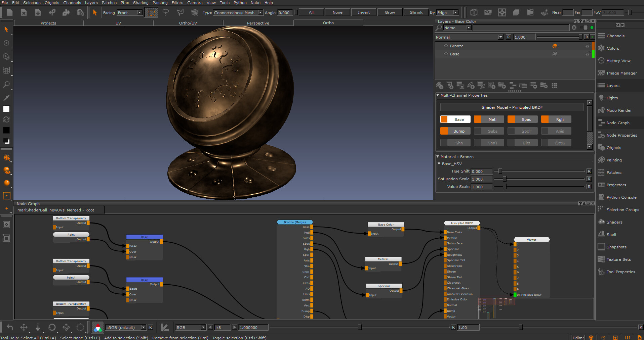Open the layer blend mode Normal dropdown

[469, 37]
